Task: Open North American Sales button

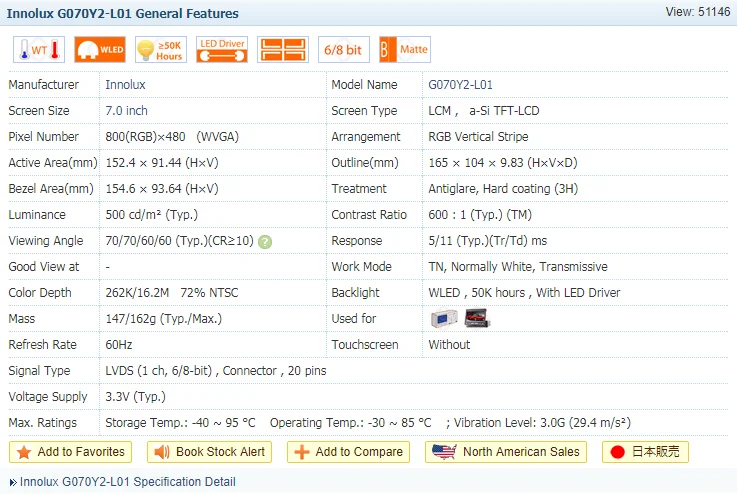Action: click(507, 452)
